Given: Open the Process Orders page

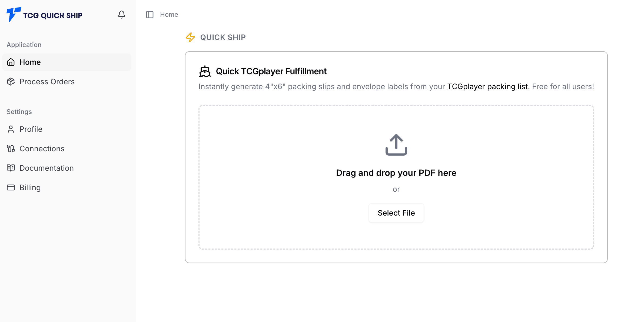Looking at the screenshot, I should [x=47, y=82].
